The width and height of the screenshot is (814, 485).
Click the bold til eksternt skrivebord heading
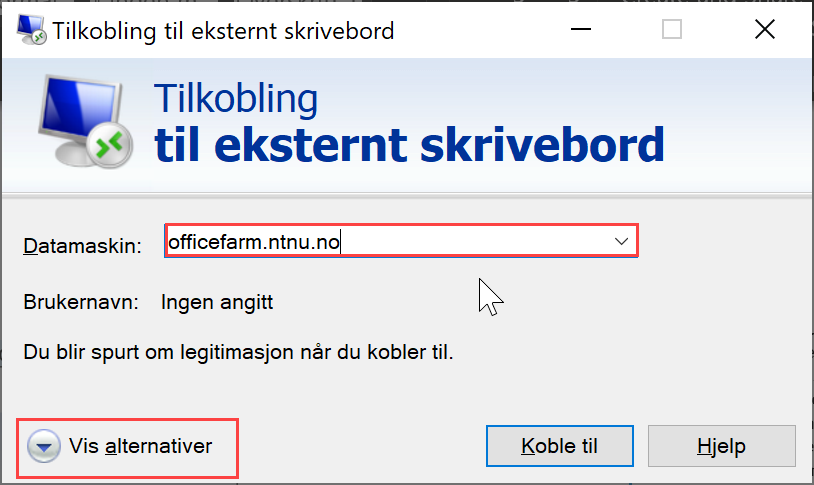(x=410, y=145)
